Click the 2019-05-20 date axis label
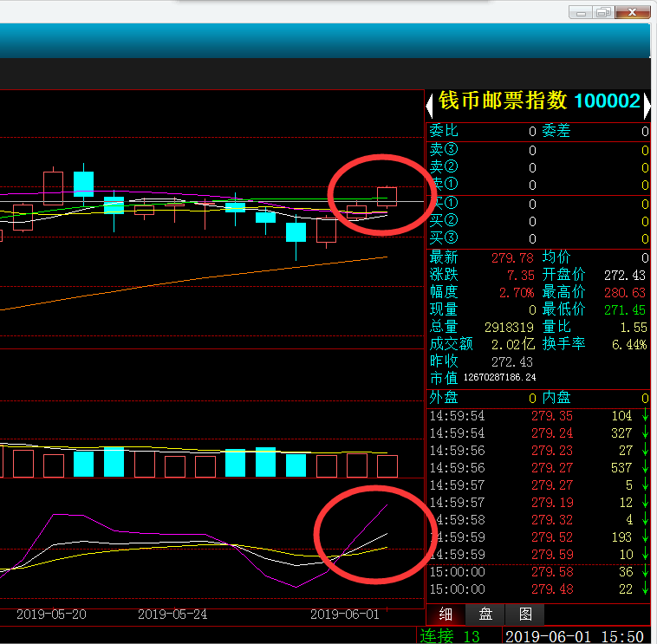 (51, 614)
